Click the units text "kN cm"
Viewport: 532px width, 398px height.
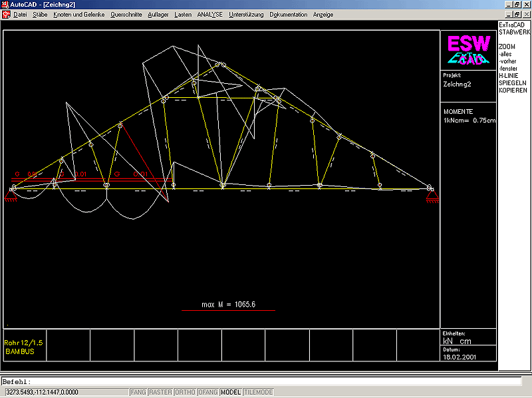pyautogui.click(x=457, y=341)
